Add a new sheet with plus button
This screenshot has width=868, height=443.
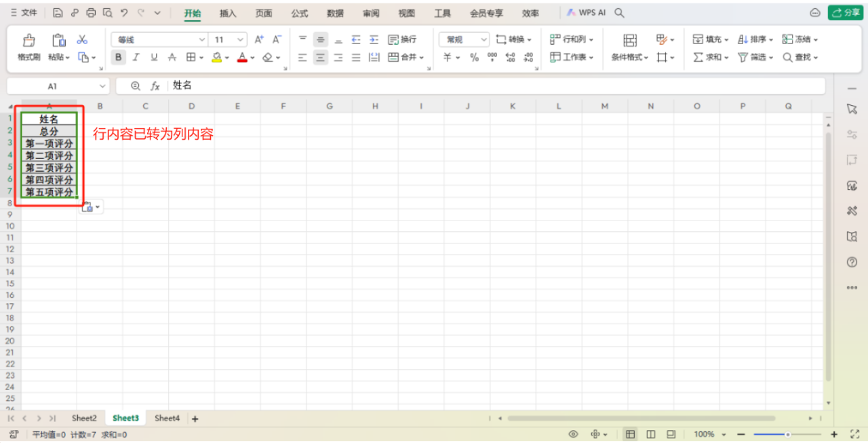point(195,419)
